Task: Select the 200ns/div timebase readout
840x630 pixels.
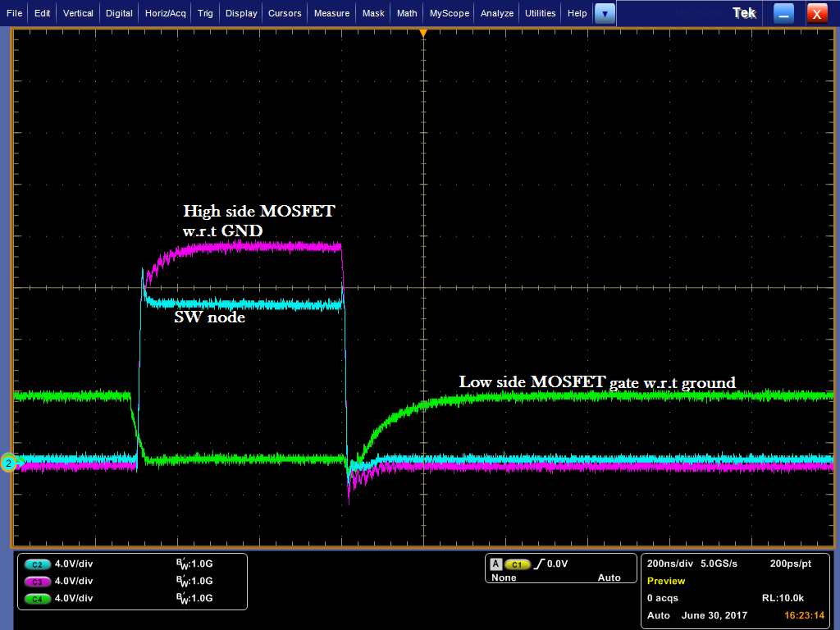Action: click(x=669, y=564)
